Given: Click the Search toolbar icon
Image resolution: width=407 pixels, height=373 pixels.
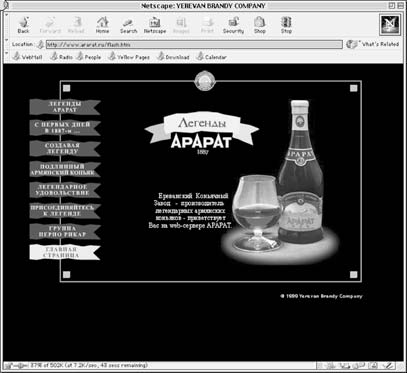Looking at the screenshot, I should point(128,25).
